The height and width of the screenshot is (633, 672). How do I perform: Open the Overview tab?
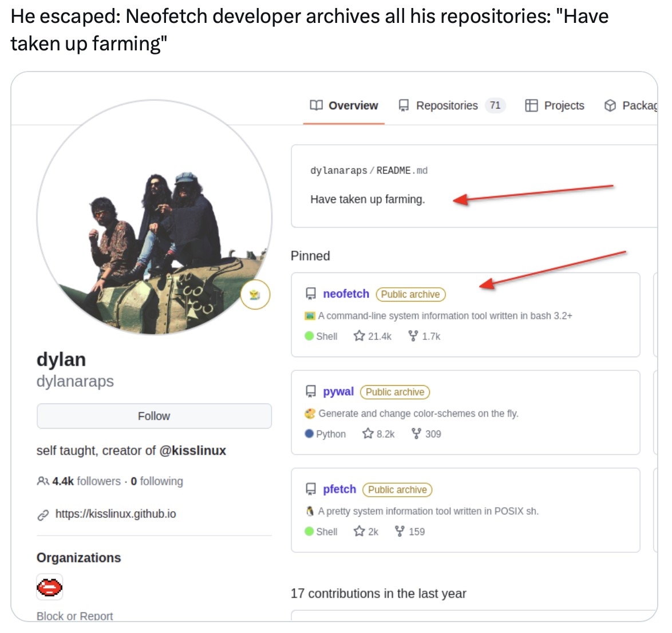point(344,105)
